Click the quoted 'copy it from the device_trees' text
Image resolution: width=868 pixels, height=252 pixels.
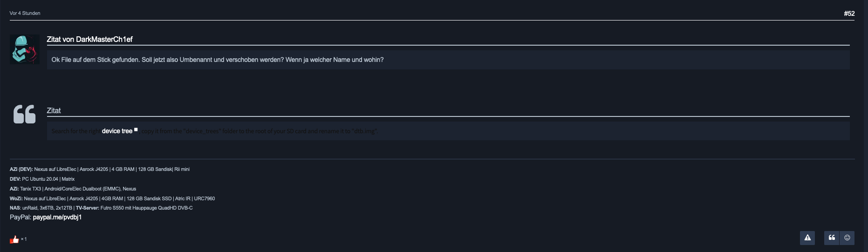pyautogui.click(x=260, y=131)
